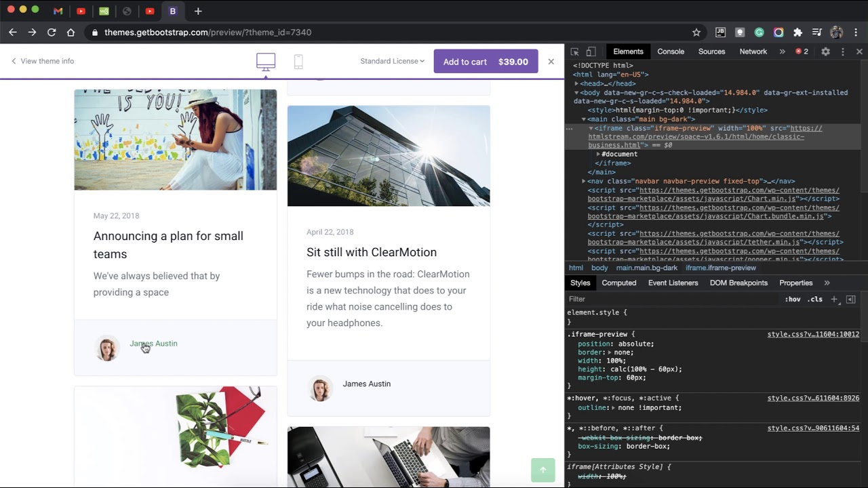
Task: Close the theme preview bar
Action: click(x=551, y=62)
